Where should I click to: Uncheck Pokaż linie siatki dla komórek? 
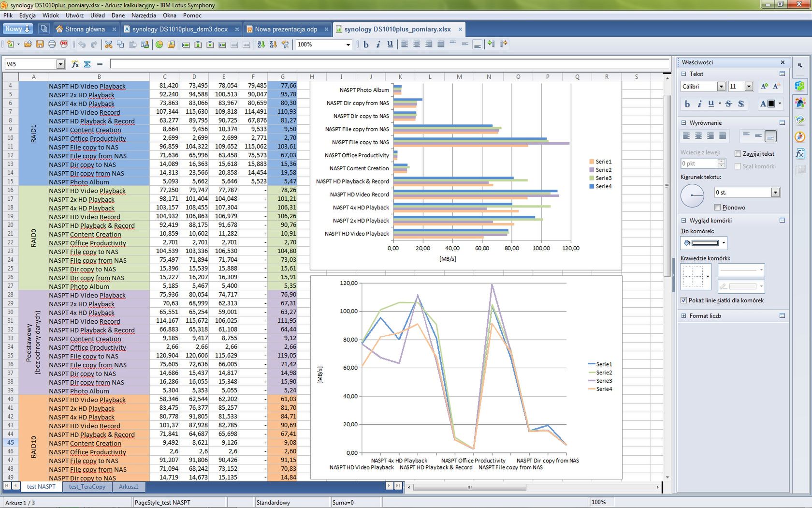(683, 300)
